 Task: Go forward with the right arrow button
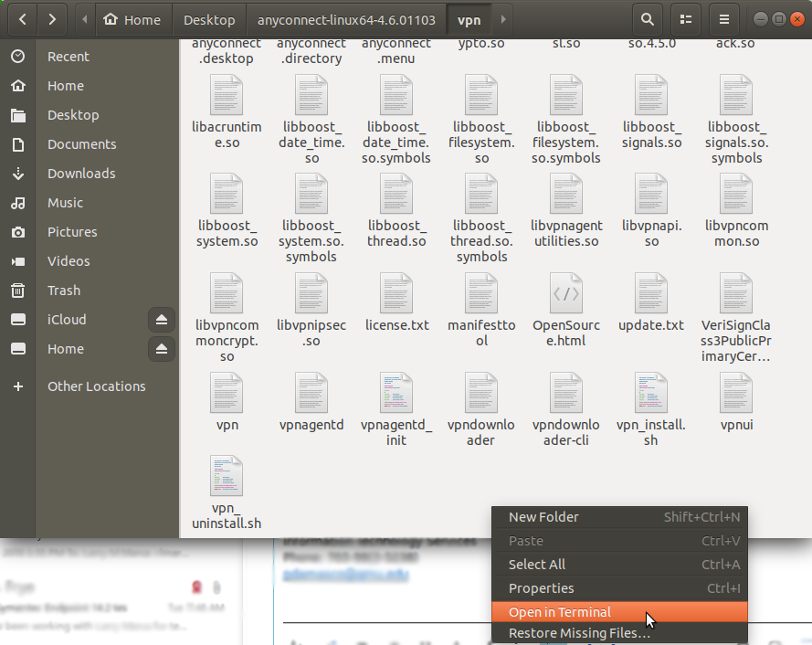(x=52, y=20)
